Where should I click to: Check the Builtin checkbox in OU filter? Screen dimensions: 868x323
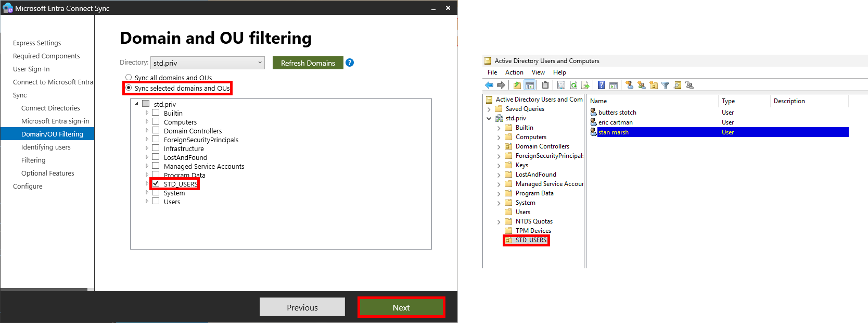tap(156, 113)
